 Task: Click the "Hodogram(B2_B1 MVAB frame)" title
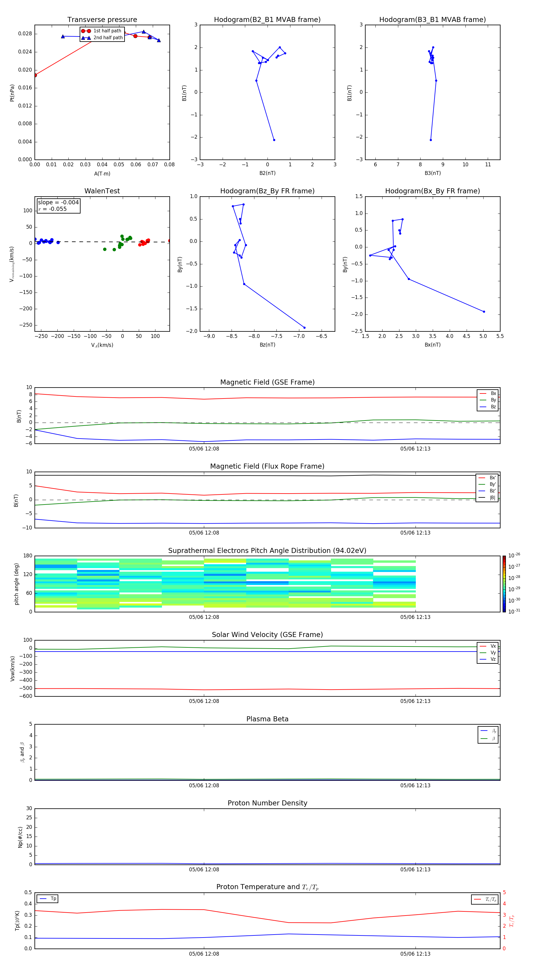(x=267, y=20)
